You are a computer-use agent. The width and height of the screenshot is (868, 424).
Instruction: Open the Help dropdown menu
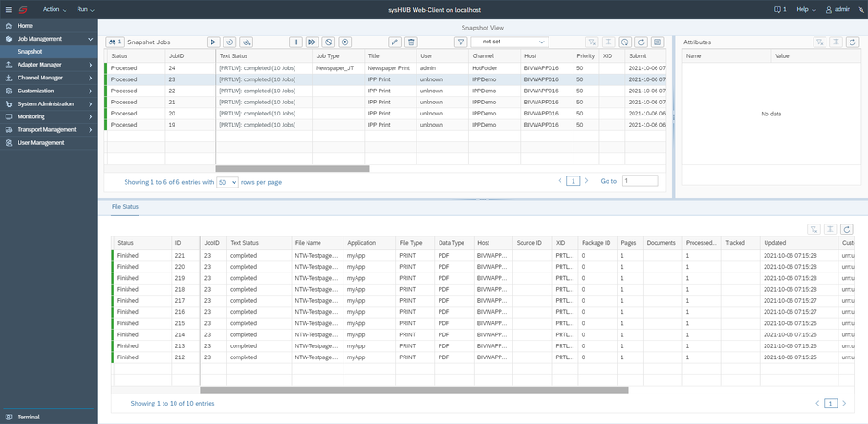click(x=806, y=9)
